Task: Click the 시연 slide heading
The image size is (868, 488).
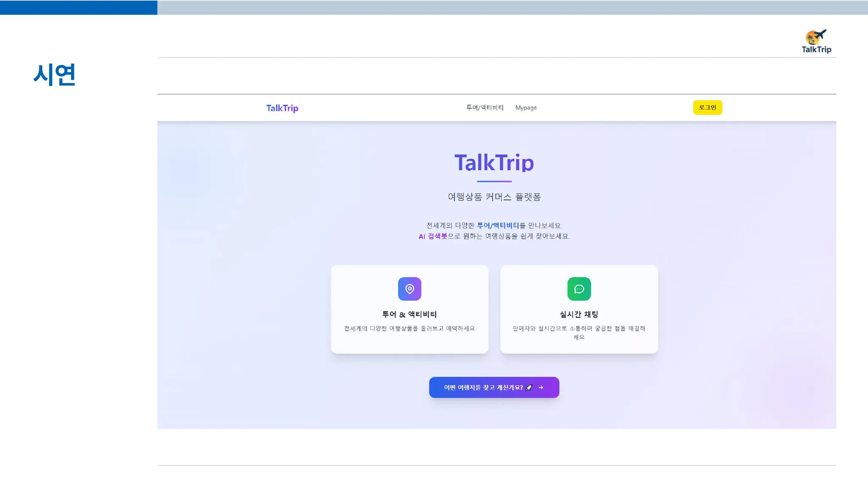Action: tap(55, 75)
